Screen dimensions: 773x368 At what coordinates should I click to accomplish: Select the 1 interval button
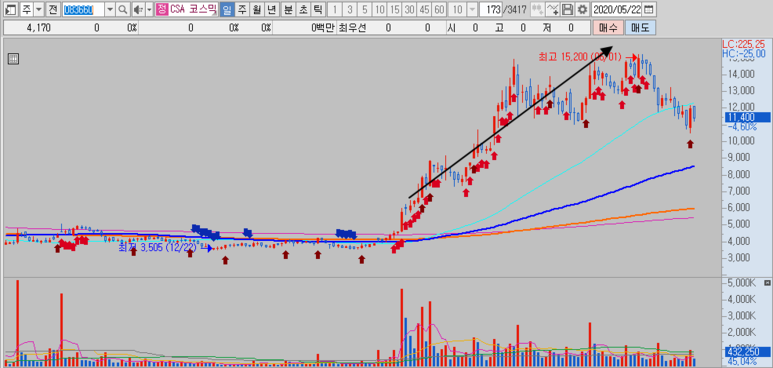335,9
